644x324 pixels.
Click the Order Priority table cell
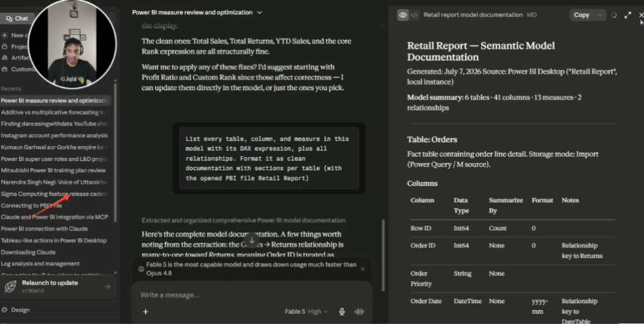421,279
